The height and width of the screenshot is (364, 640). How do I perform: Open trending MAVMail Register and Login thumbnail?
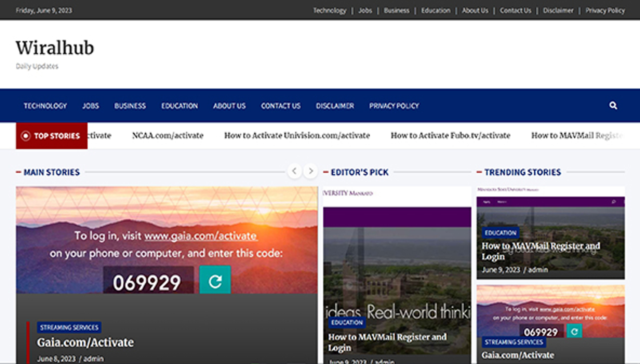[x=550, y=217]
